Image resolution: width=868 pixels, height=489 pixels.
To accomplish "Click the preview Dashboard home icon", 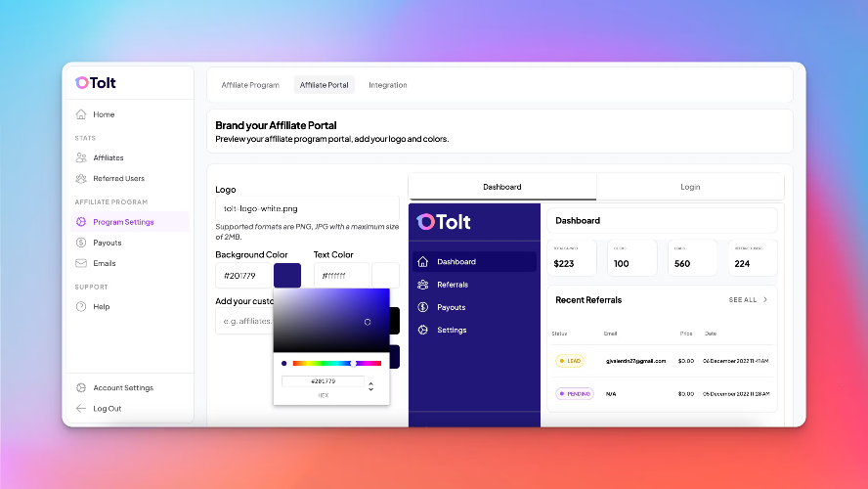I will coord(423,261).
